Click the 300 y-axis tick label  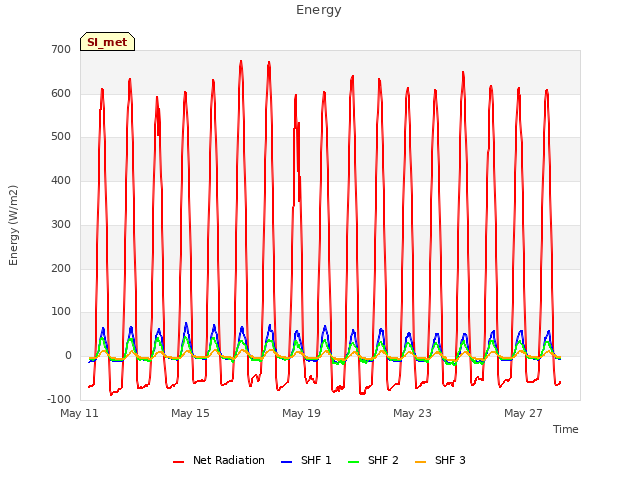[x=61, y=224]
